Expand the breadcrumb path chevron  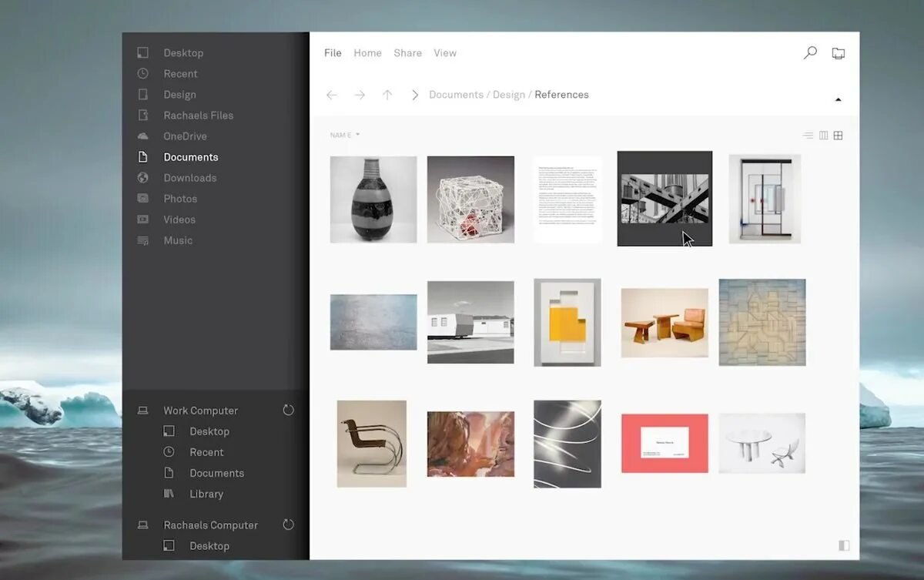coord(415,95)
